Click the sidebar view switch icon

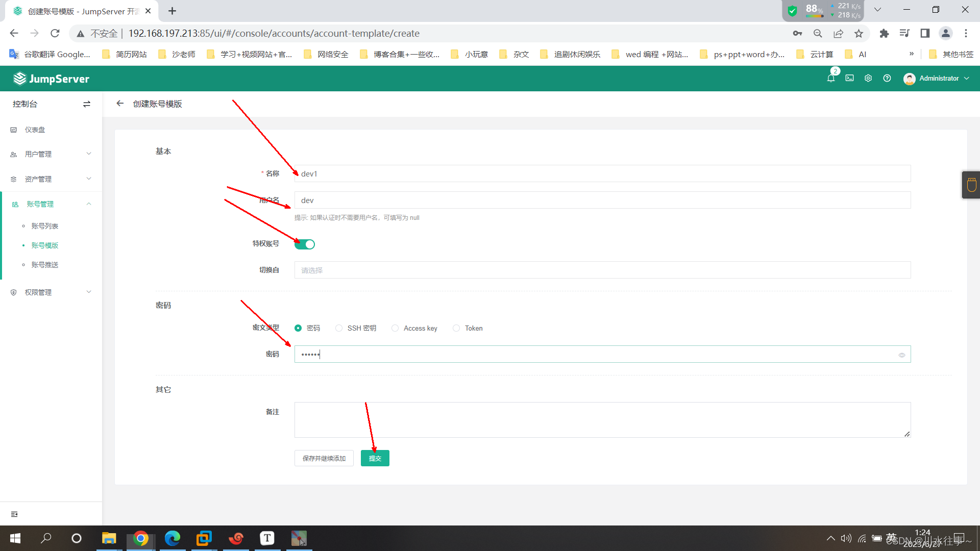click(87, 104)
